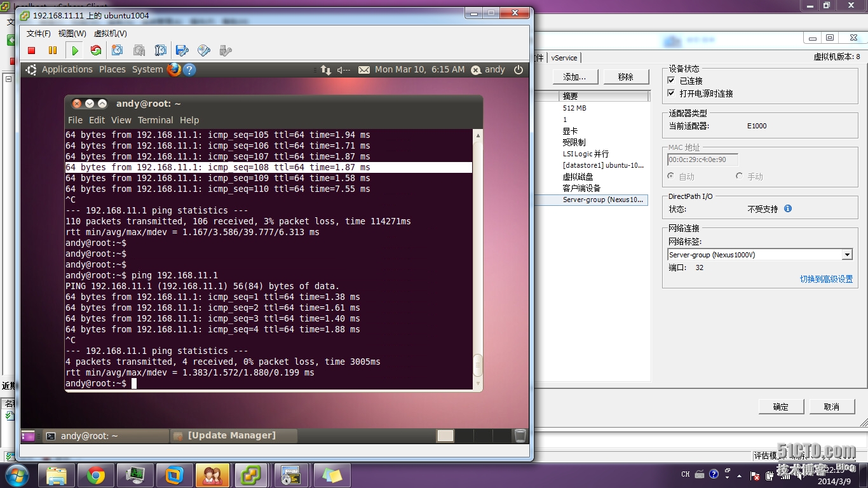Click the 切换到高级设置 link
This screenshot has width=868, height=488.
point(826,279)
